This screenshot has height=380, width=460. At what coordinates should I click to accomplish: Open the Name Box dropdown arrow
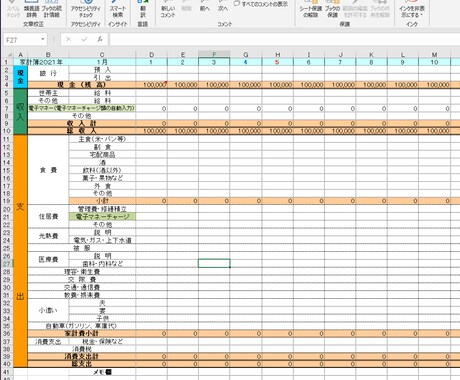click(43, 39)
